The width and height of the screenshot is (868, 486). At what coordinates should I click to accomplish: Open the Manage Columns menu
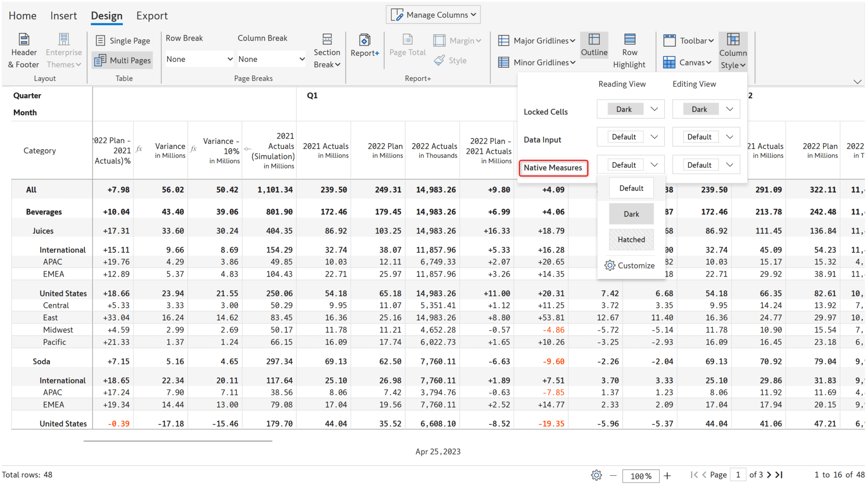pyautogui.click(x=433, y=14)
